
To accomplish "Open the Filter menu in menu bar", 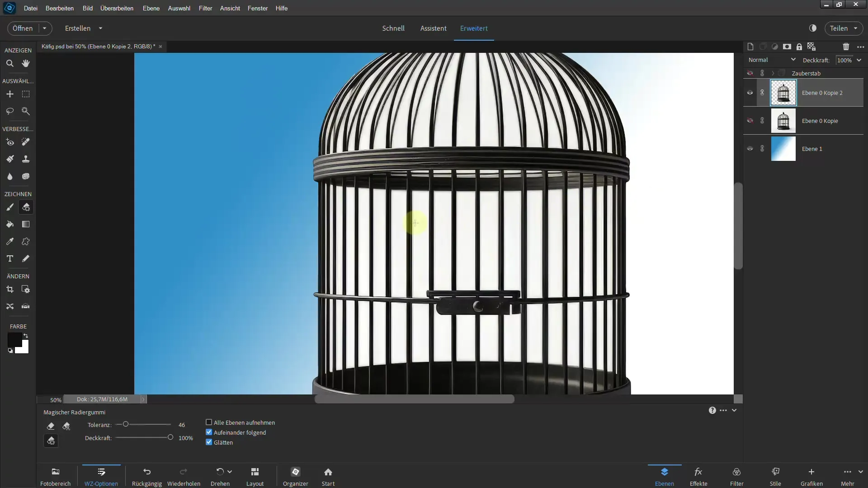I will (x=205, y=8).
